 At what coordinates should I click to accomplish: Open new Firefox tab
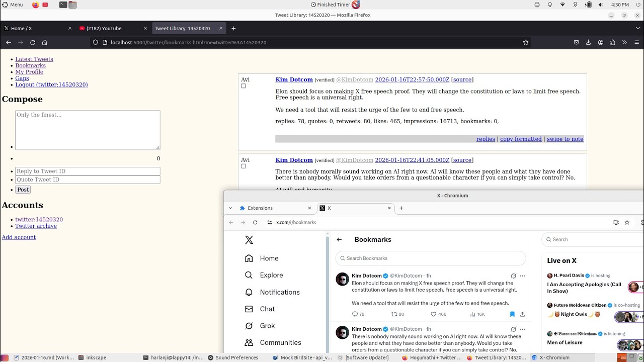click(233, 29)
